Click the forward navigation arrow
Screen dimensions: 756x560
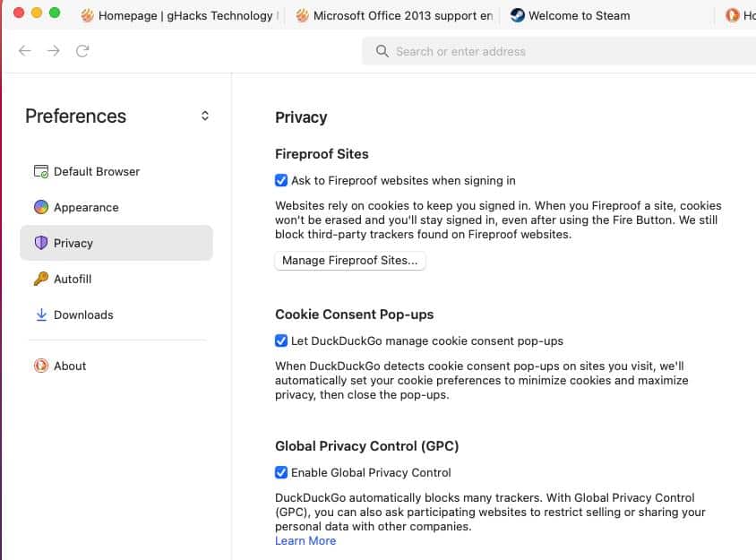53,51
